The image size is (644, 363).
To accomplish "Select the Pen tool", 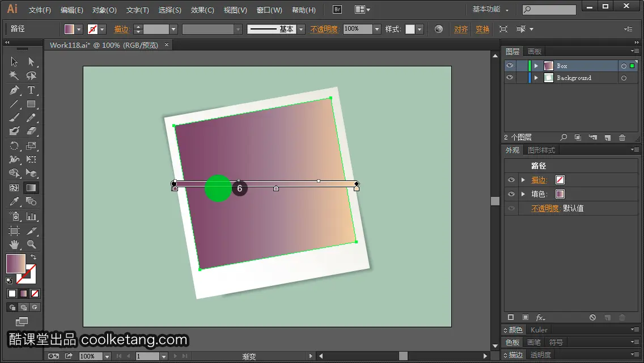I will (14, 90).
